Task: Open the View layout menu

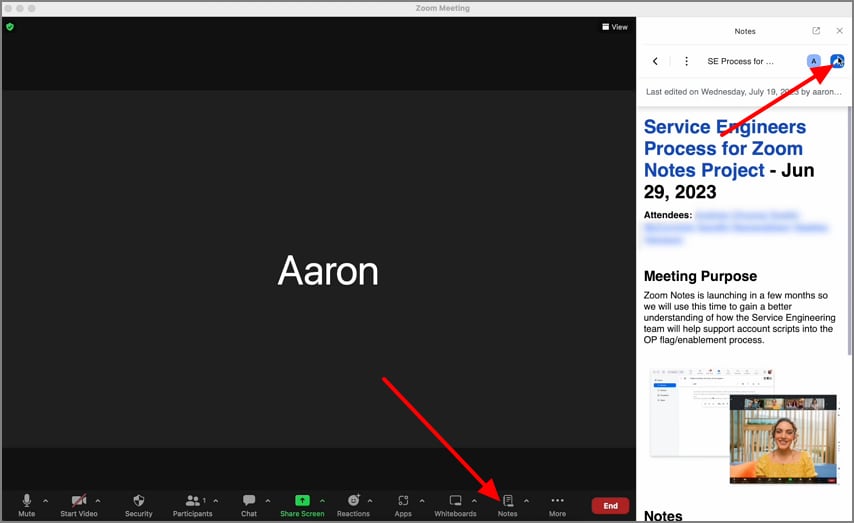Action: (x=615, y=27)
